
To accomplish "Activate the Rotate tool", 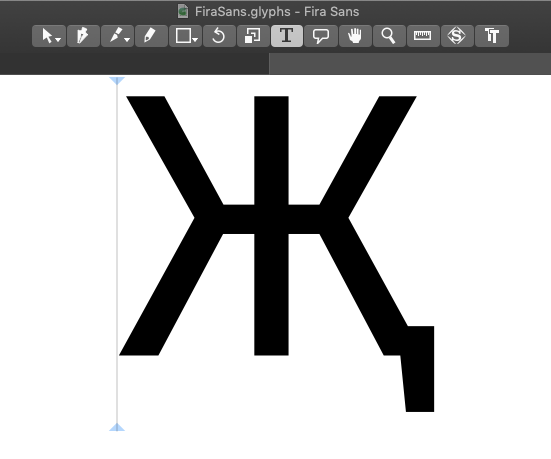I will point(219,36).
